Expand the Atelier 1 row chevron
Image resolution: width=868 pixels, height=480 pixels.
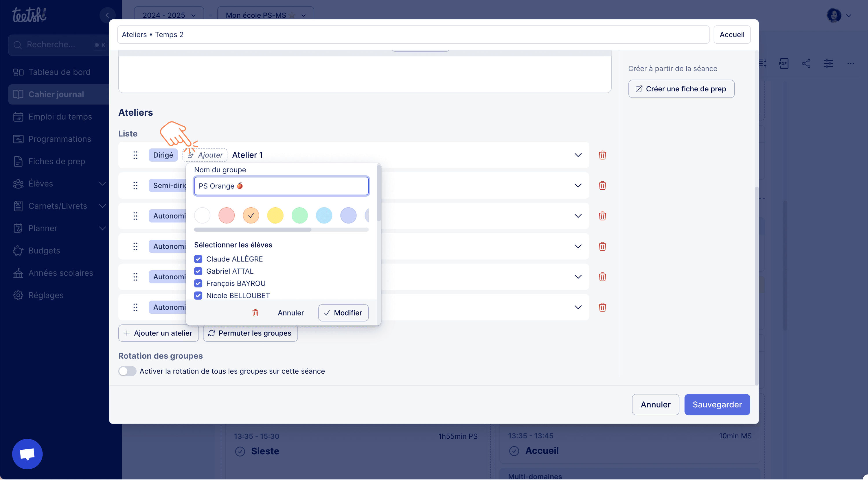pos(578,155)
